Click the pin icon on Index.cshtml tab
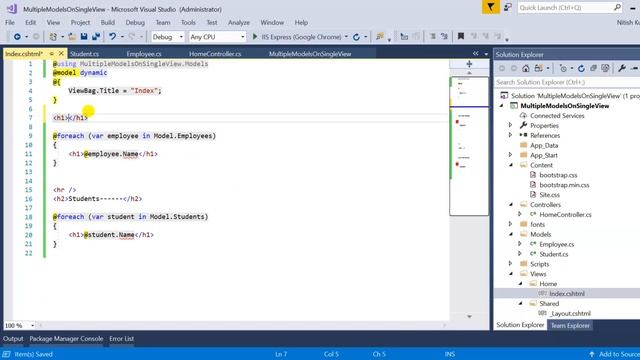Screen dimensions: 640x360 coord(51,53)
